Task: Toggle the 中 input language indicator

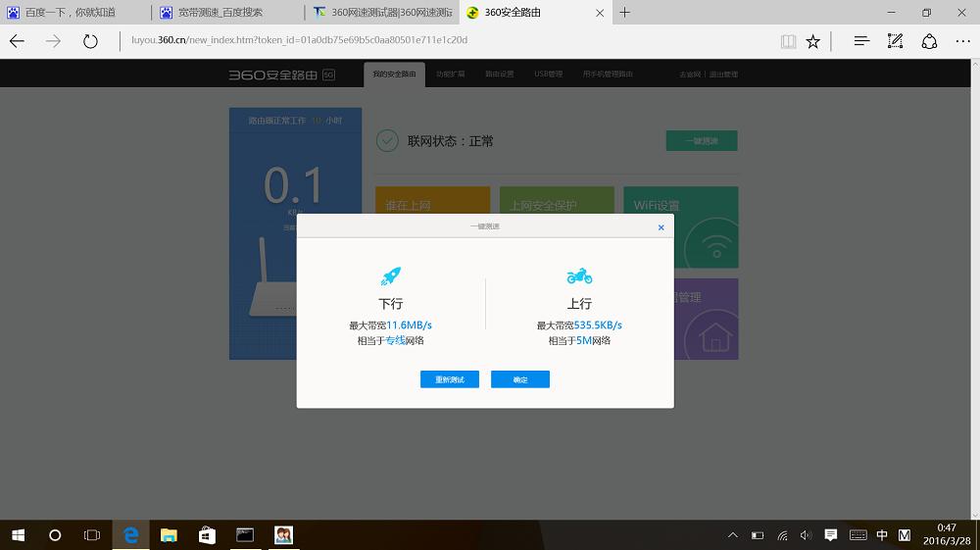Action: point(882,535)
